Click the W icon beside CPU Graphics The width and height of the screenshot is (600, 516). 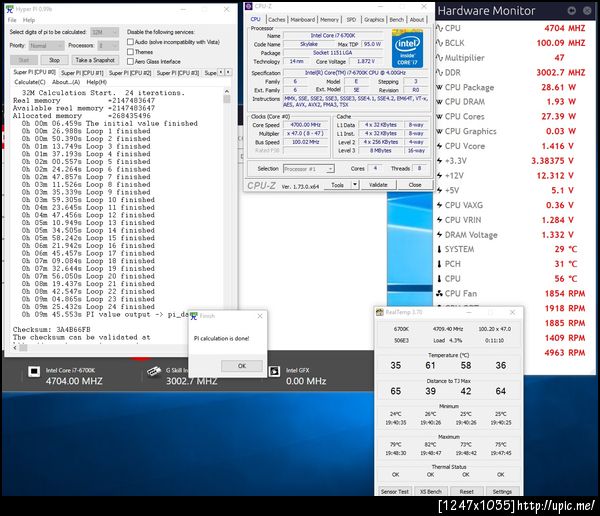(x=439, y=131)
